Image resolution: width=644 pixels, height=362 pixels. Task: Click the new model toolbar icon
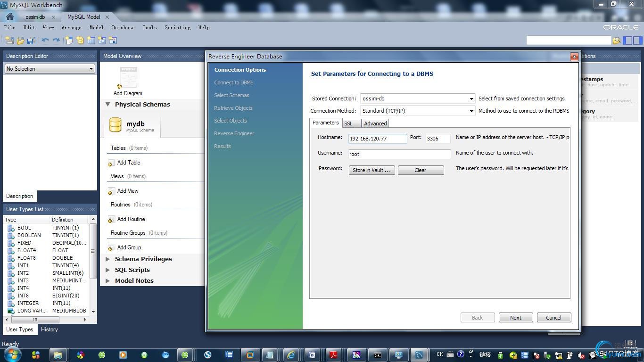[9, 41]
